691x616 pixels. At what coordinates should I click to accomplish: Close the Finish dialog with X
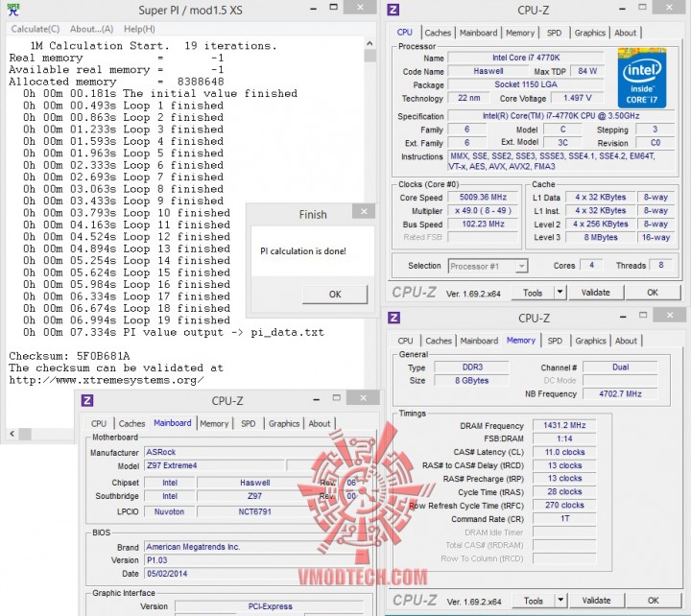point(364,211)
